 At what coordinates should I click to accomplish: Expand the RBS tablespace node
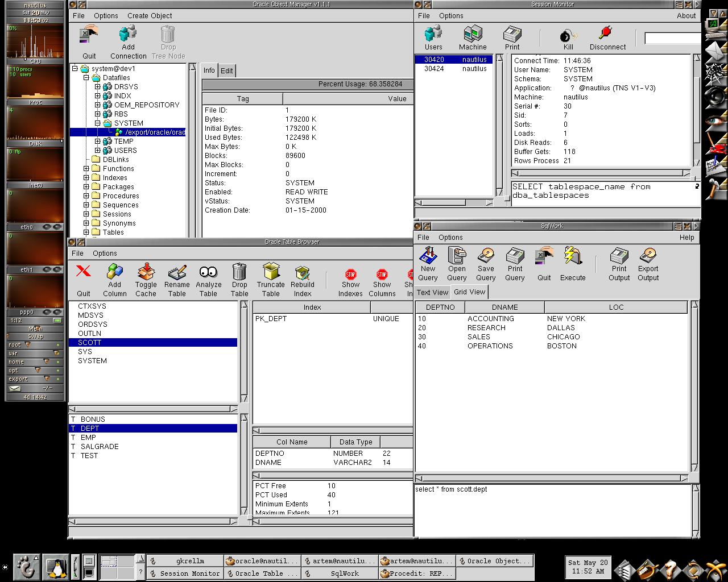coord(97,114)
